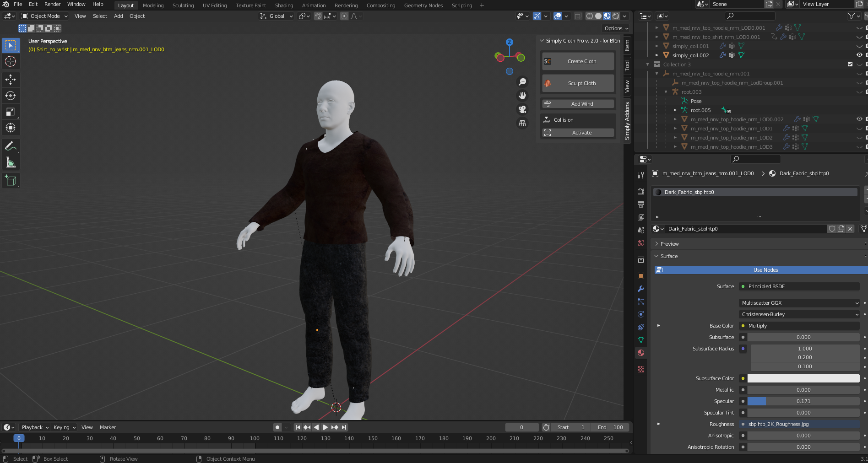This screenshot has height=463, width=868.
Task: Toggle proportional editing in header
Action: pyautogui.click(x=344, y=16)
